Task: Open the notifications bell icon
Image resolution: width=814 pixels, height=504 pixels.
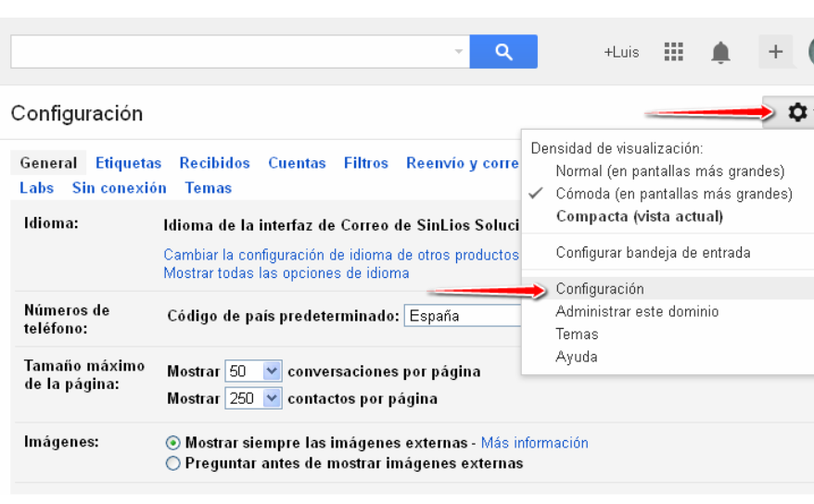Action: click(720, 53)
